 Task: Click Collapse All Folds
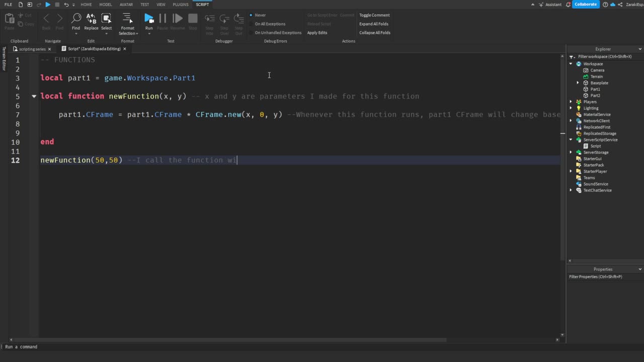click(375, 33)
